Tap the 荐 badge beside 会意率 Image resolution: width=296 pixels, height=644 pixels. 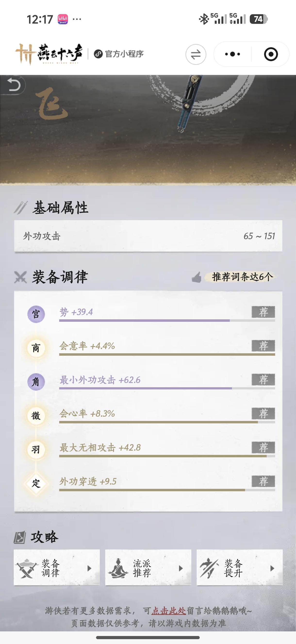tap(263, 346)
